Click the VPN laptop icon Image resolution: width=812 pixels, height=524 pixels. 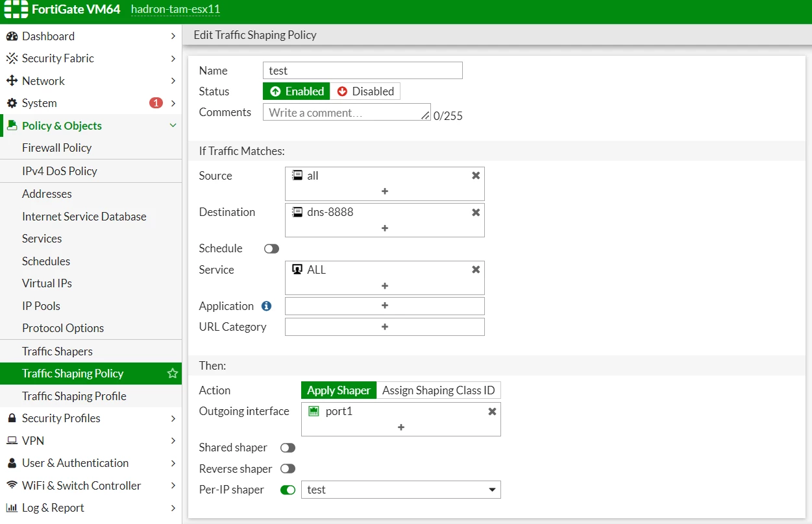point(12,441)
